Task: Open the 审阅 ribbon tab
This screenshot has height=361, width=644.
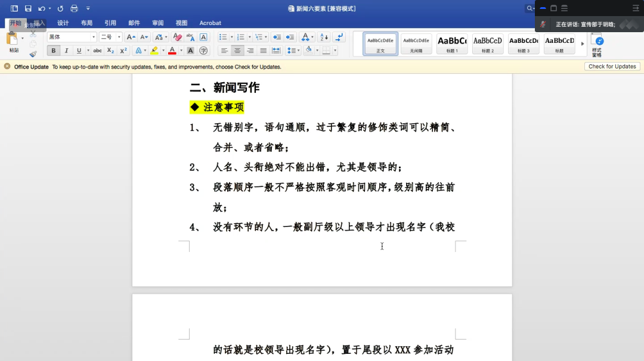Action: click(157, 23)
